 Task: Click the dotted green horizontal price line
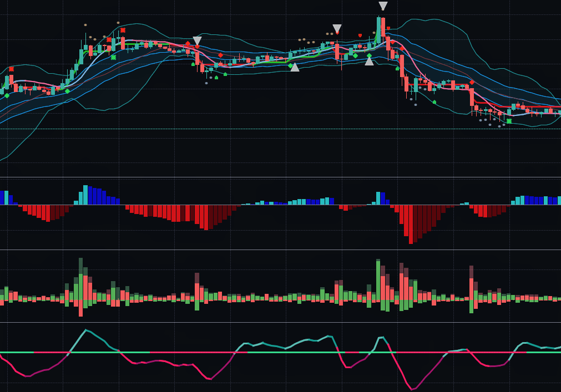click(281, 129)
